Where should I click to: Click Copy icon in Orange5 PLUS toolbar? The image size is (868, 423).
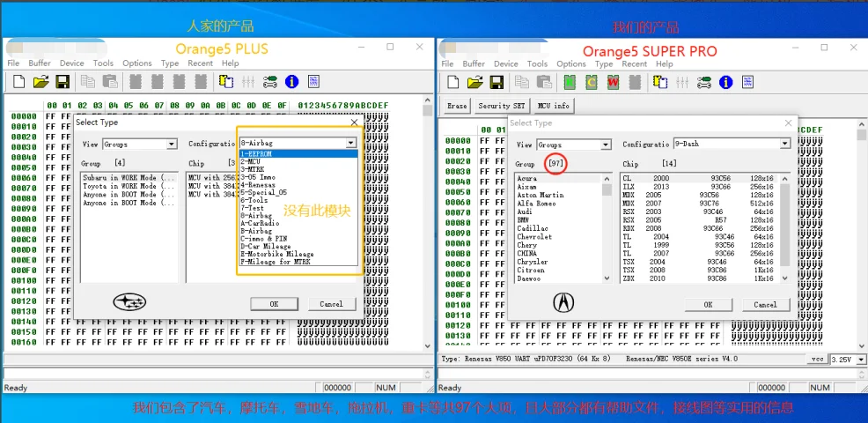click(88, 82)
